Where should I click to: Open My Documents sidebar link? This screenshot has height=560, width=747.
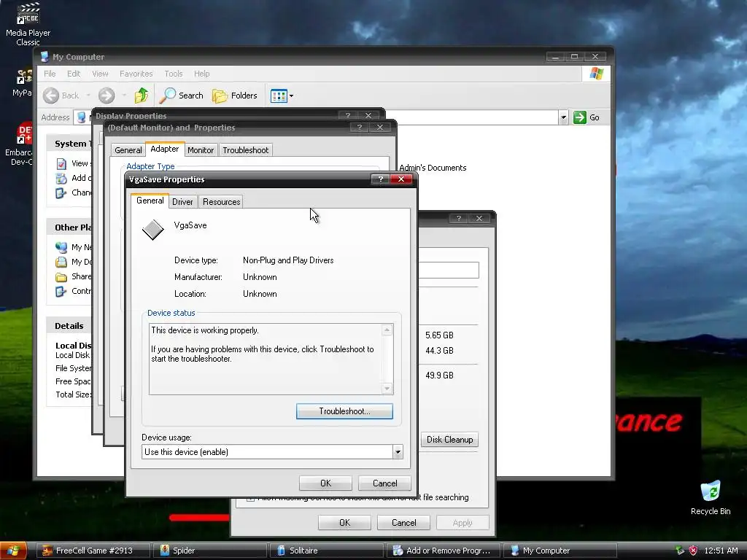coord(73,262)
